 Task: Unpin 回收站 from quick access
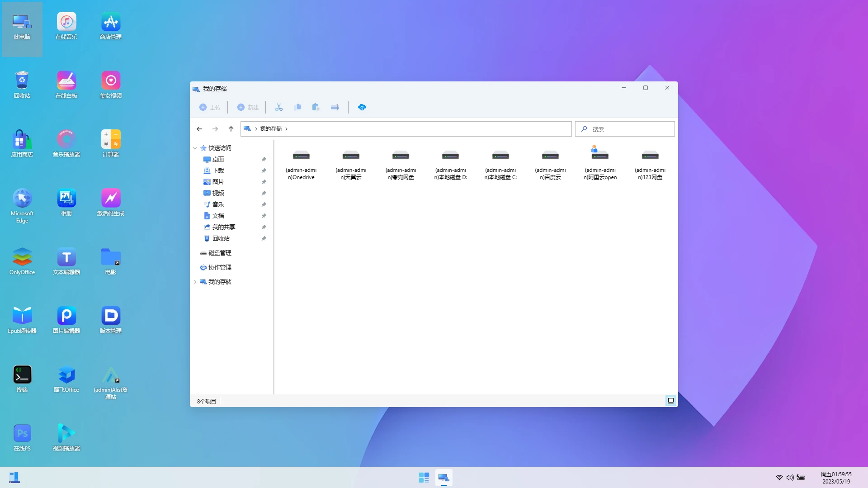tap(264, 238)
